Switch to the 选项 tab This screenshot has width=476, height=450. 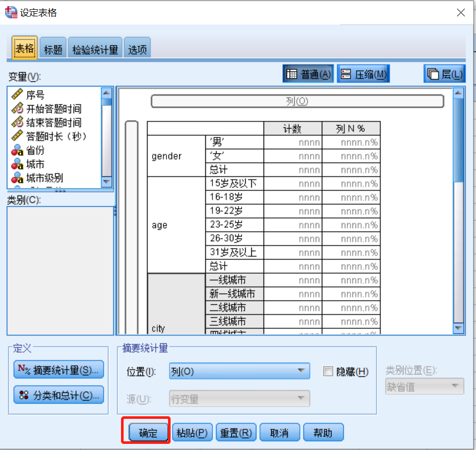tap(137, 49)
